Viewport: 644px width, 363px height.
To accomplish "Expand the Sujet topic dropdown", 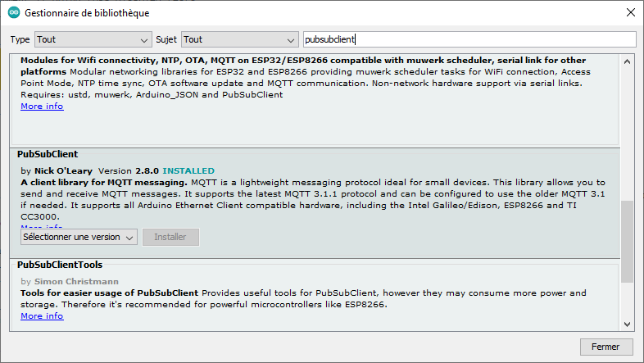I will (x=240, y=39).
